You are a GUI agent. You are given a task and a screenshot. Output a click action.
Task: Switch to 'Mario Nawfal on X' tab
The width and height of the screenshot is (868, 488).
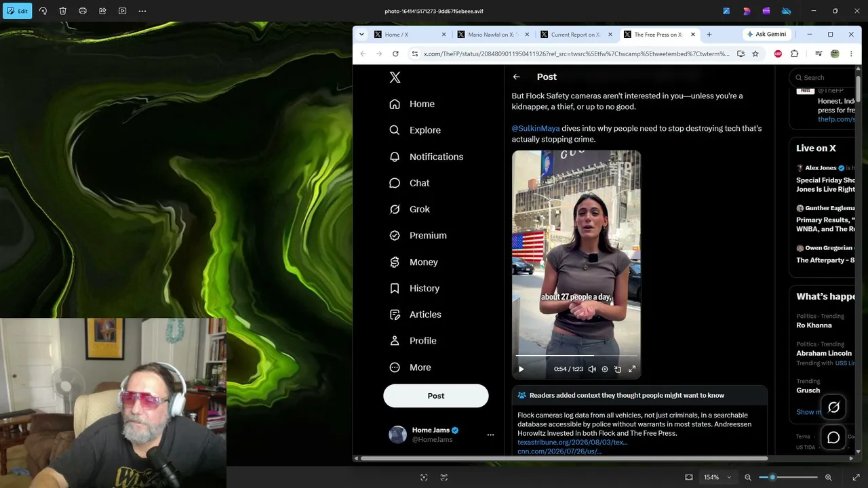point(493,35)
